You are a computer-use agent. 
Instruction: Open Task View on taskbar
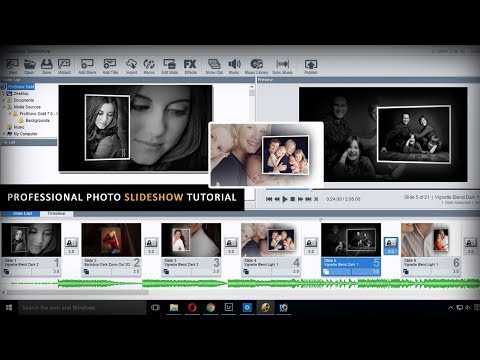coord(155,308)
